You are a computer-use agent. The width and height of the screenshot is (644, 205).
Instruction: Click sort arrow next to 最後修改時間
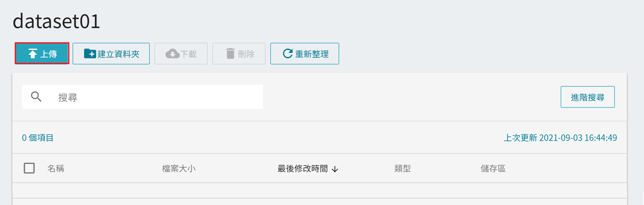[335, 169]
